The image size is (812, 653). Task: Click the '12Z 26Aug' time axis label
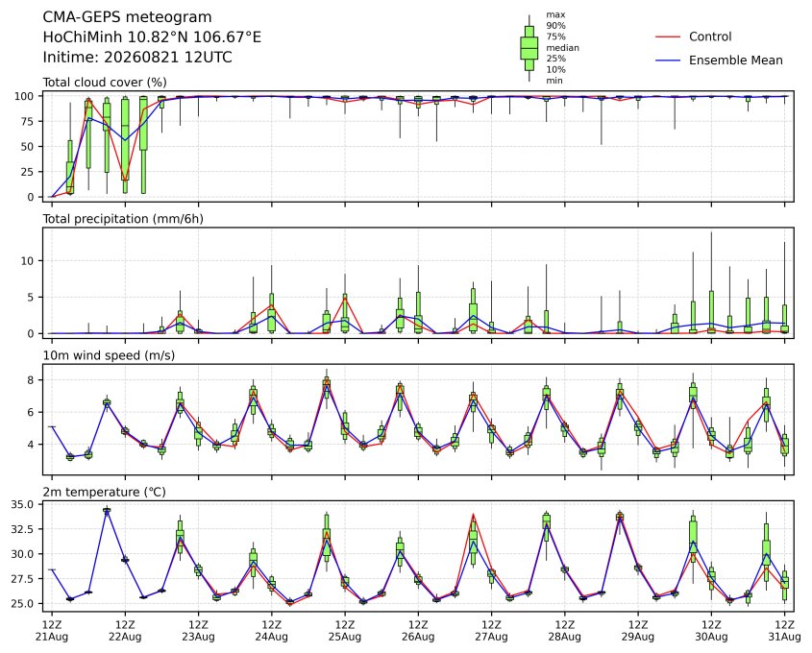418,630
